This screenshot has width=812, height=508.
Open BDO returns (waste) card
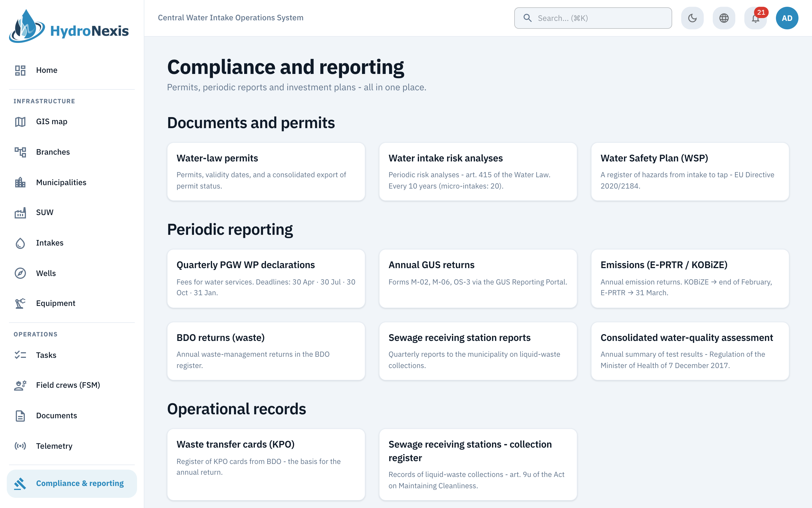click(x=266, y=351)
